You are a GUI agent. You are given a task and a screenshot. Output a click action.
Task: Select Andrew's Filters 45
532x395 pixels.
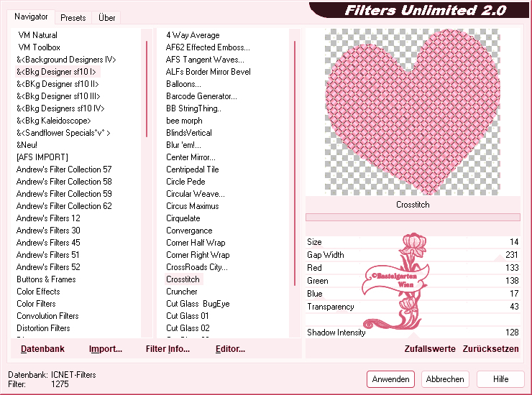[x=48, y=243]
